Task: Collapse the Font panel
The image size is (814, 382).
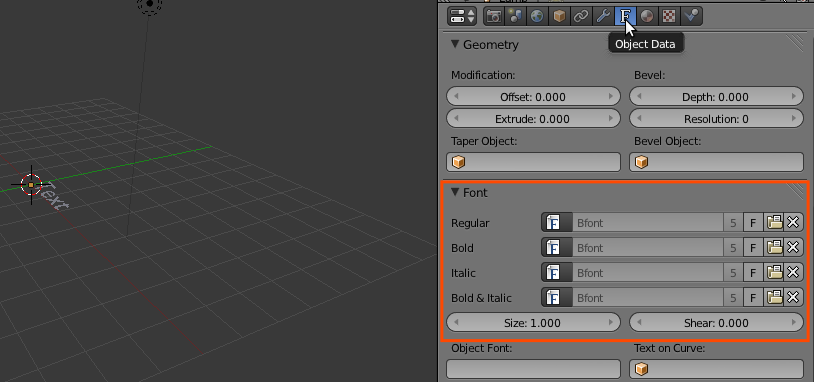Action: (x=455, y=193)
